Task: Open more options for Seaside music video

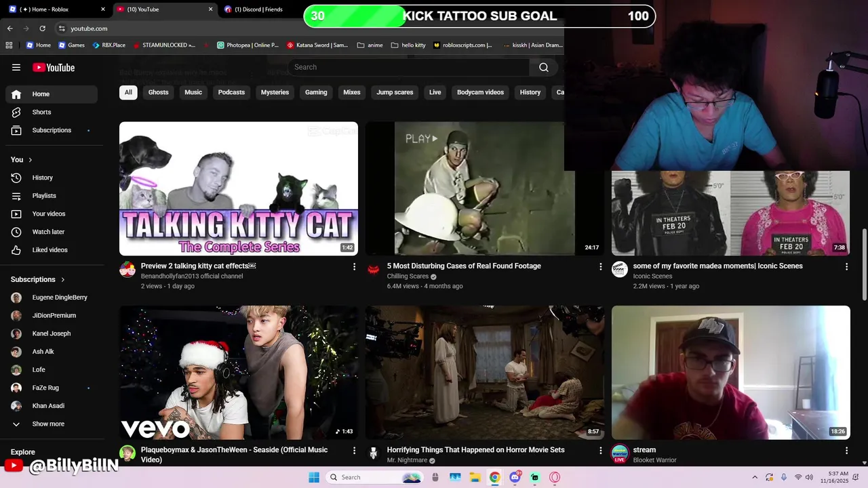Action: pos(353,451)
